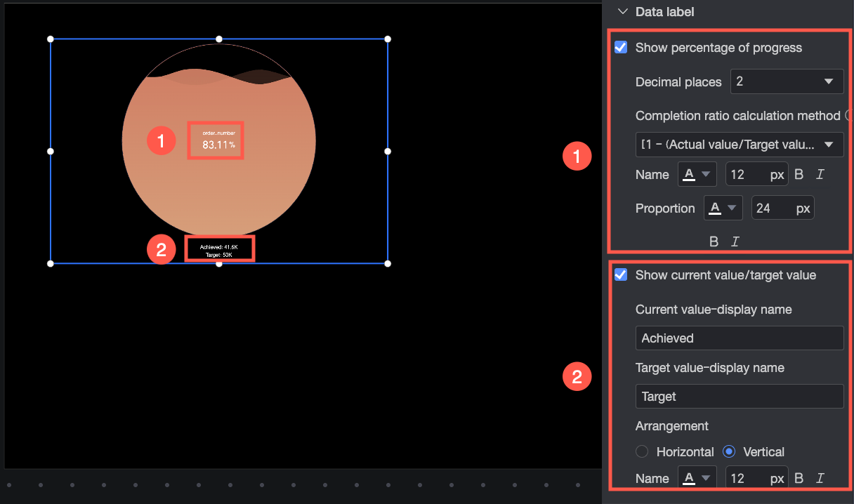Click the "Target: 50K" label
This screenshot has width=854, height=504.
coord(219,255)
